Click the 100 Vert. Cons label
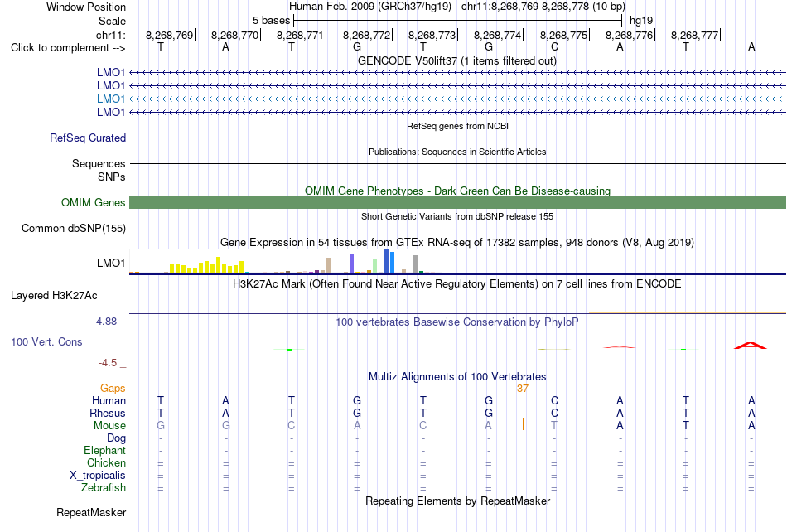The width and height of the screenshot is (787, 532). 46,341
